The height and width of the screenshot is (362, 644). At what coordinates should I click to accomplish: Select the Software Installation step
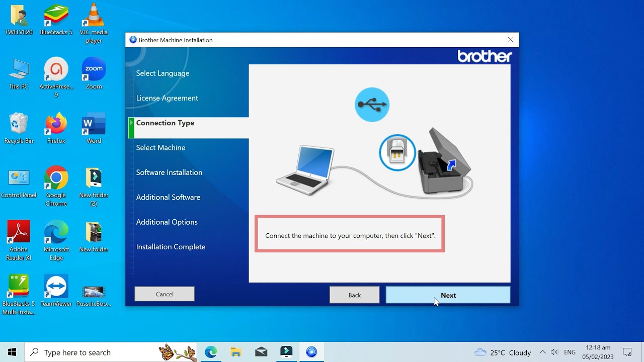[169, 172]
